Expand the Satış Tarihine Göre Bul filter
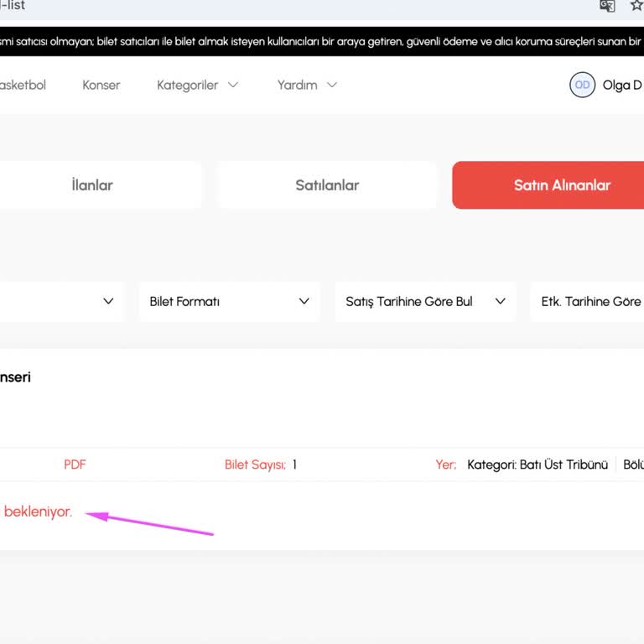Screen dimensions: 644x644 coord(425,302)
